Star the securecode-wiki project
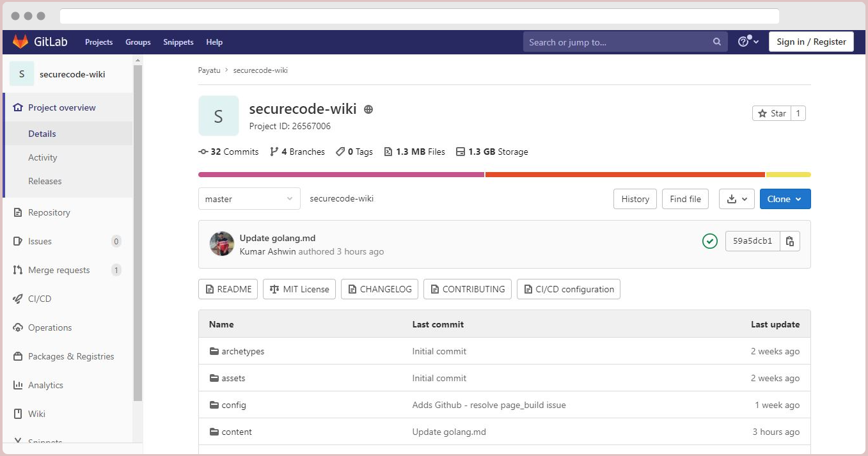This screenshot has height=456, width=868. pos(771,113)
